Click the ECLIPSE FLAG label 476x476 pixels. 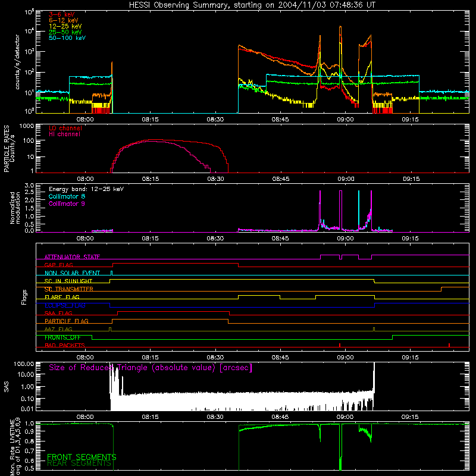click(x=65, y=305)
